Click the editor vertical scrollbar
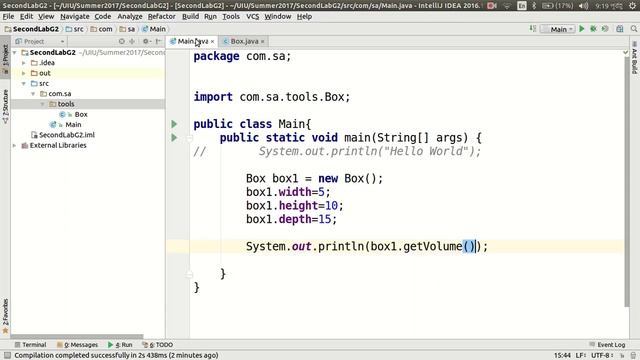 pos(627,182)
